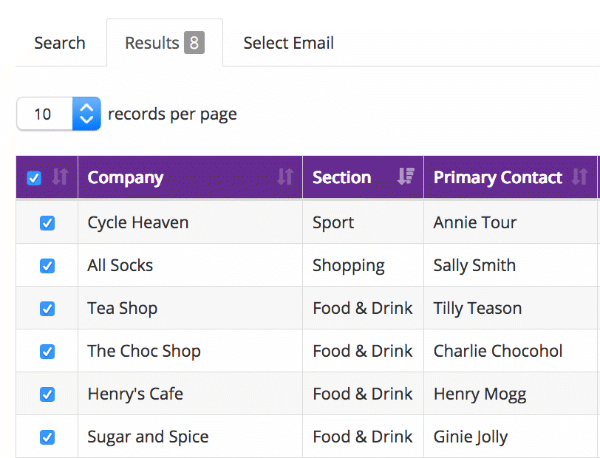The height and width of the screenshot is (458, 600).
Task: Sort by the Company column sort icon
Action: pyautogui.click(x=285, y=178)
